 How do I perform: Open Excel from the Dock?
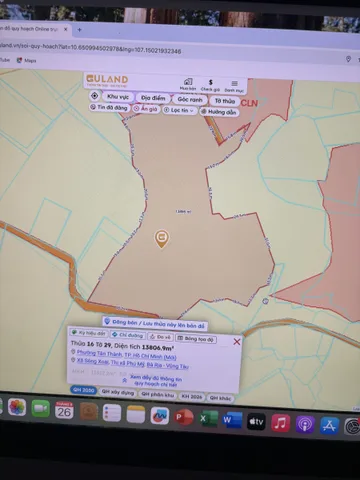[208, 418]
